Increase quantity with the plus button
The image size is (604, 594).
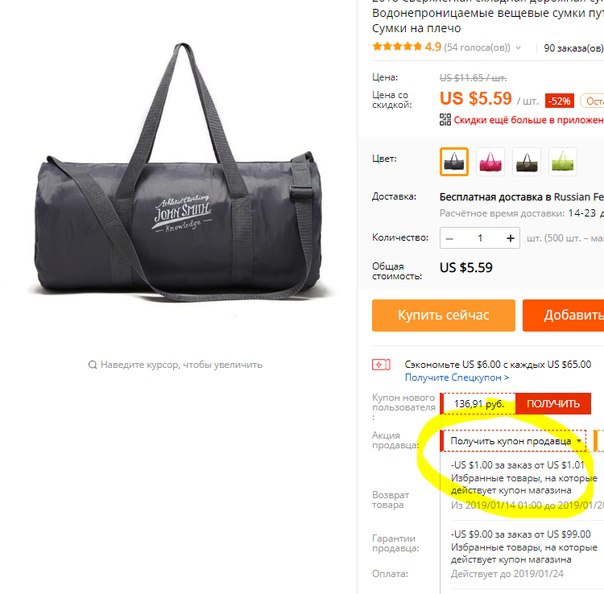tap(510, 238)
